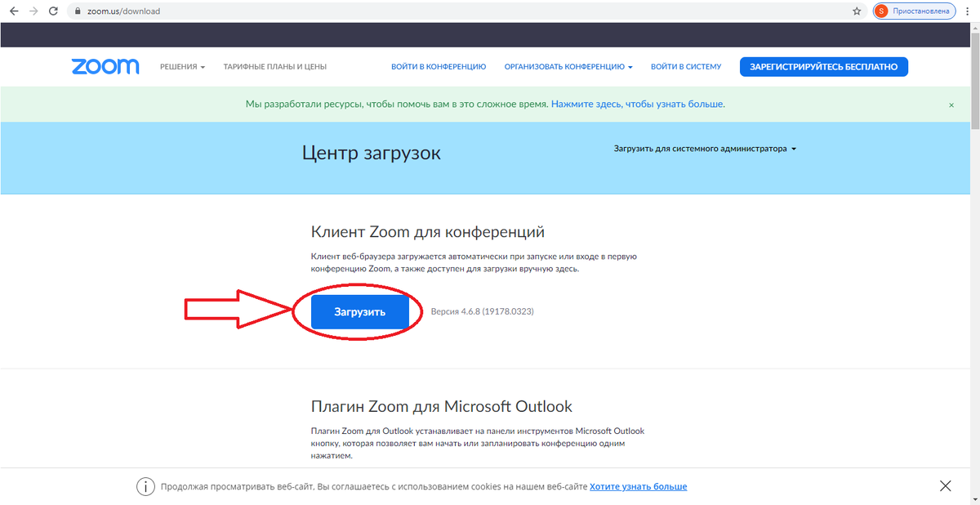This screenshot has width=980, height=505.
Task: Open ВОЙТИ В КОНФЕРЕНЦИЮ link
Action: point(439,67)
